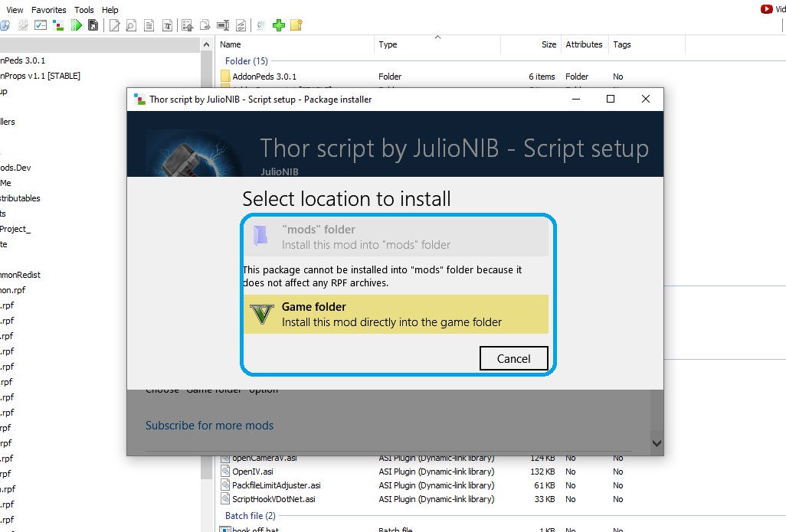
Task: Collapse the Folder (15) group header
Action: click(x=247, y=61)
